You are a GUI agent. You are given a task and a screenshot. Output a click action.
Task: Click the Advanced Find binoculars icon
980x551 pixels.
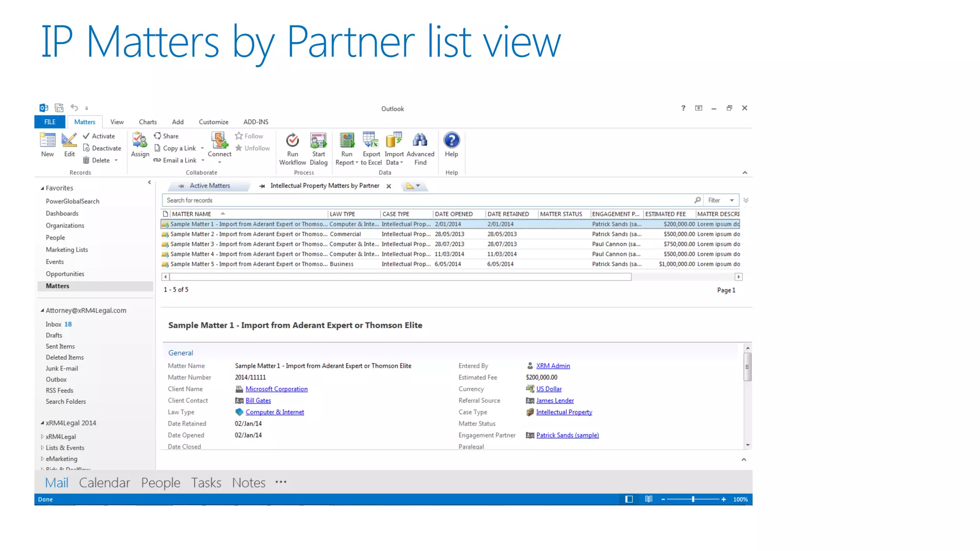pos(420,140)
